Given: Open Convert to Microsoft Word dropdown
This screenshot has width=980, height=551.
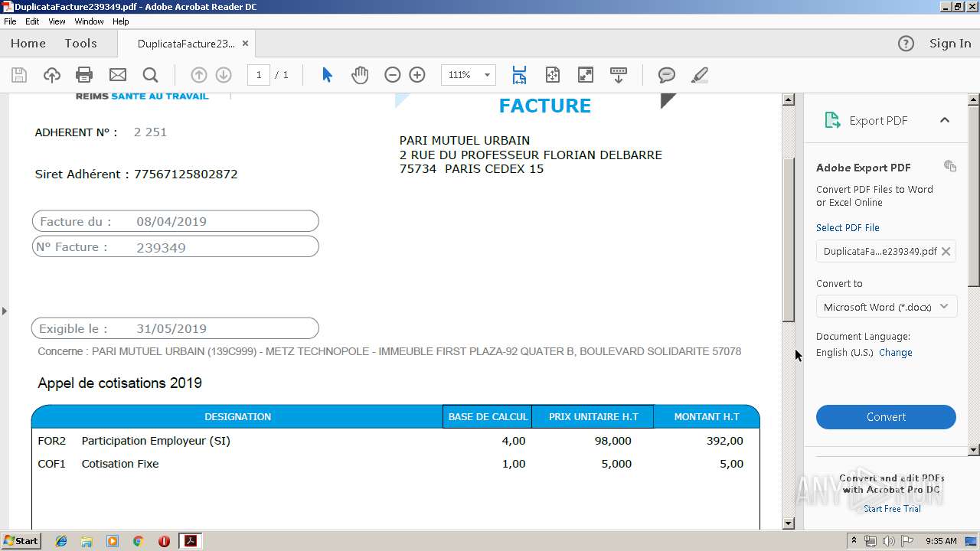Looking at the screenshot, I should (886, 307).
